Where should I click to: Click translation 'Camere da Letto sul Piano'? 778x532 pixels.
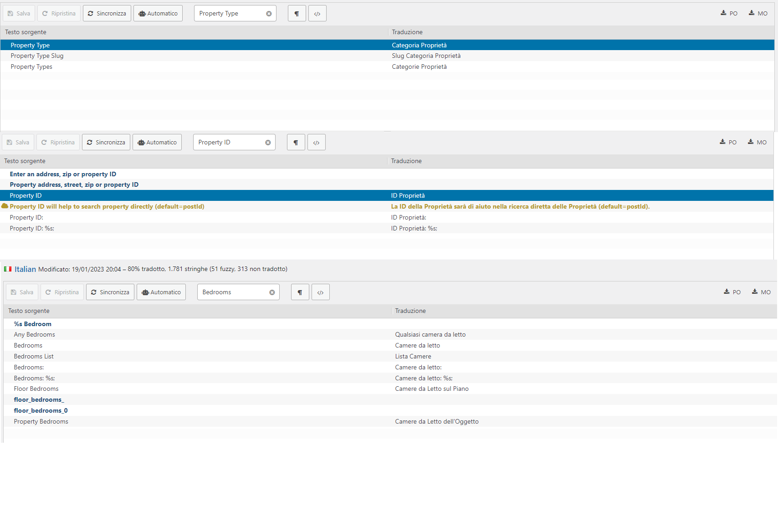pos(432,389)
